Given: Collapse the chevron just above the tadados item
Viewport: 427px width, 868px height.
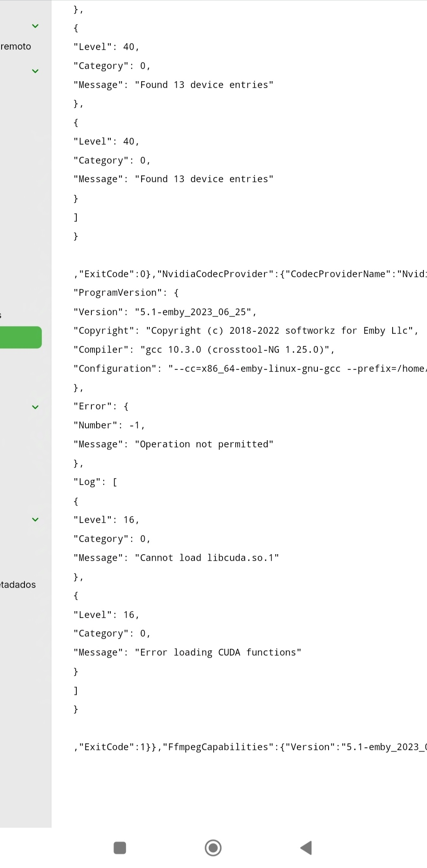Looking at the screenshot, I should [x=35, y=520].
